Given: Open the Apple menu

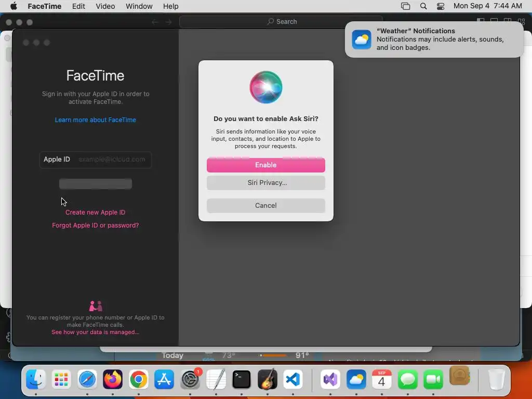Looking at the screenshot, I should coord(14,6).
